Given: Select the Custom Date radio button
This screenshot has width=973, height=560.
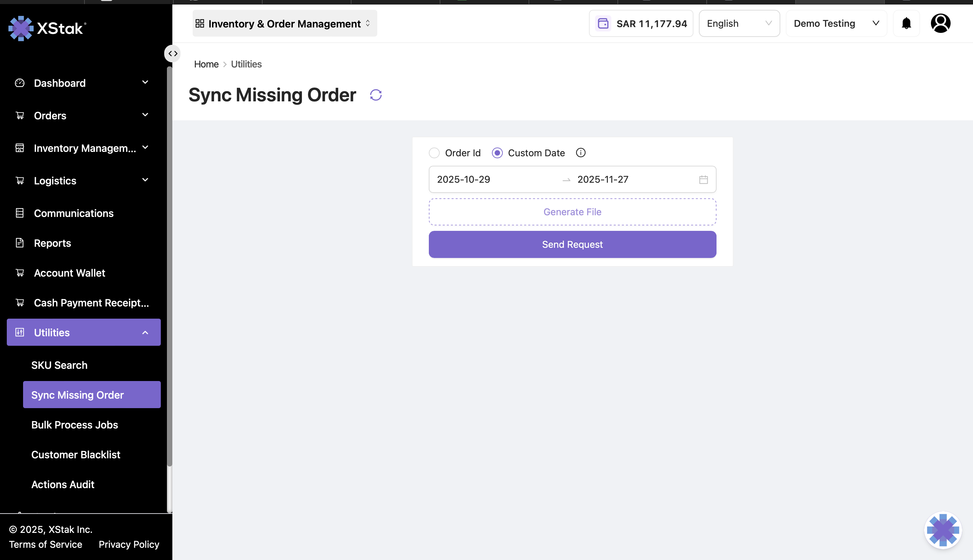Looking at the screenshot, I should tap(497, 153).
